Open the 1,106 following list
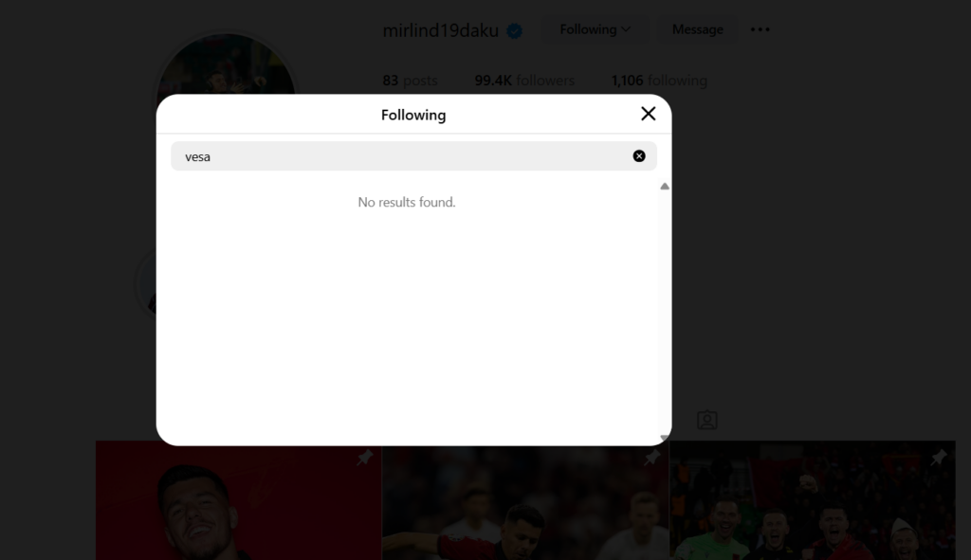Screen dimensions: 971x560 coord(659,81)
